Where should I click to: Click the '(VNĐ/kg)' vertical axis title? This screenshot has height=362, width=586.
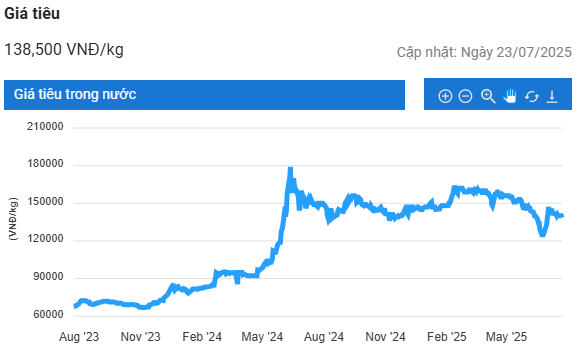13,219
